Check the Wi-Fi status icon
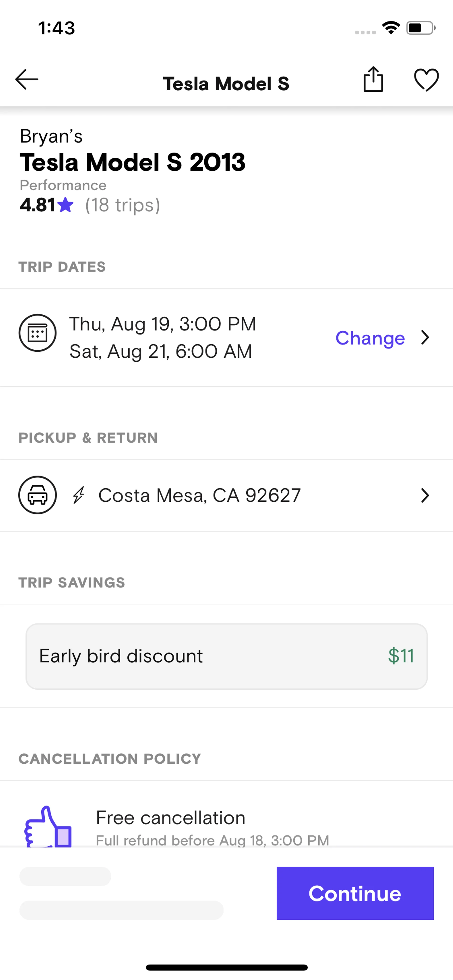This screenshot has width=453, height=980. point(390,28)
